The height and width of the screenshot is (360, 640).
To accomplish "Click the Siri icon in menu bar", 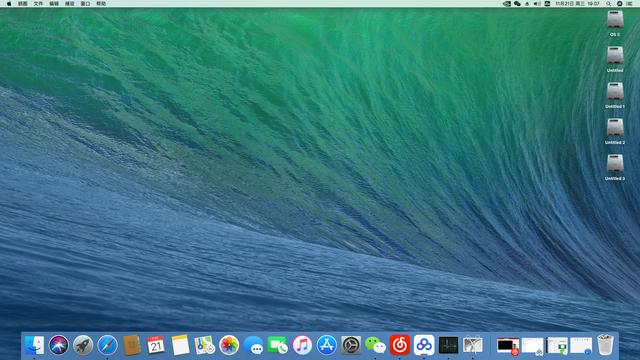I will [619, 4].
